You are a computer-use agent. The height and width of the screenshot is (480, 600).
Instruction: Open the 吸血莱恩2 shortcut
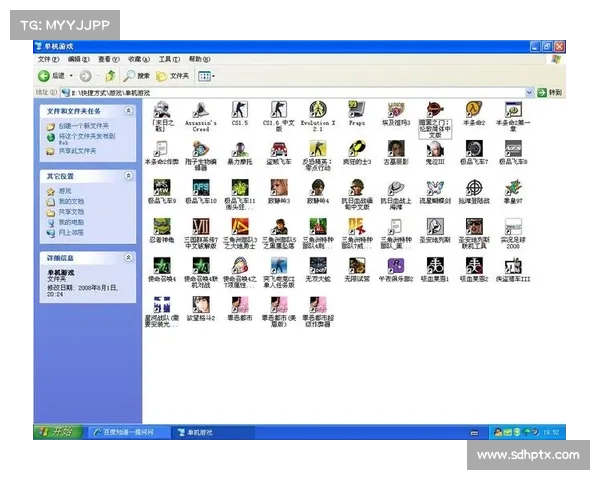(x=474, y=269)
